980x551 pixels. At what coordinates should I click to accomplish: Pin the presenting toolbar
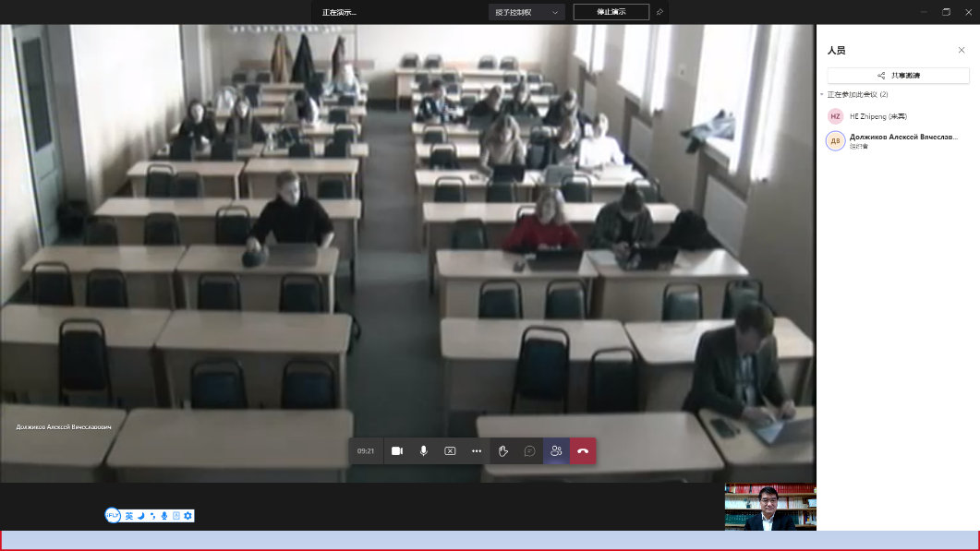point(659,12)
